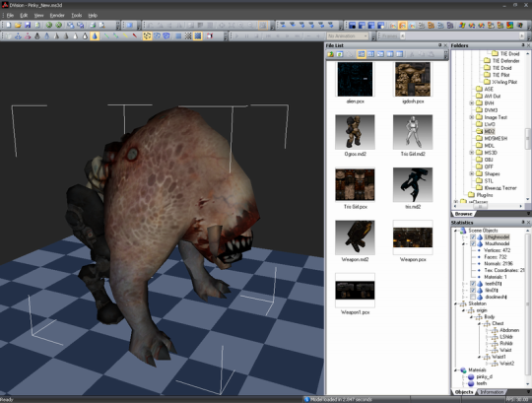Select the TIE Defender folder
The height and width of the screenshot is (403, 532).
coord(505,61)
